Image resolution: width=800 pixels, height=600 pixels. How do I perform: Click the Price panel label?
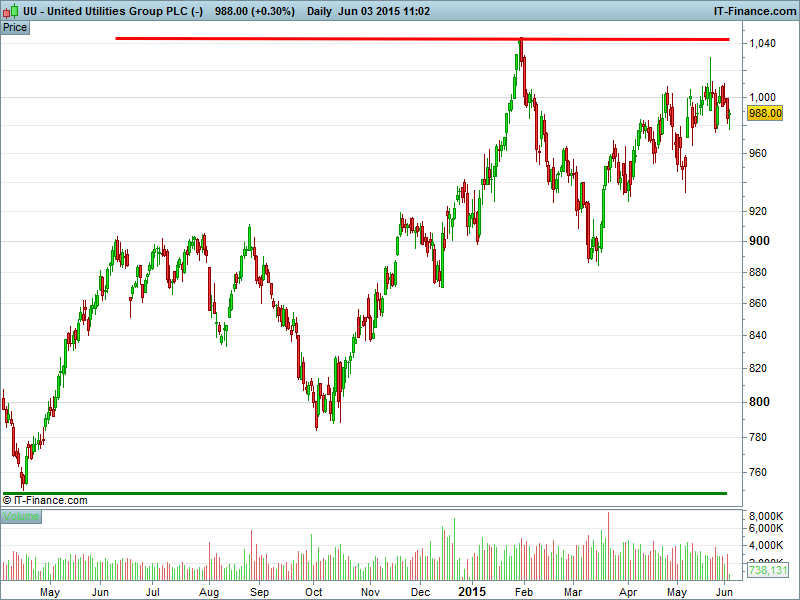pyautogui.click(x=15, y=27)
